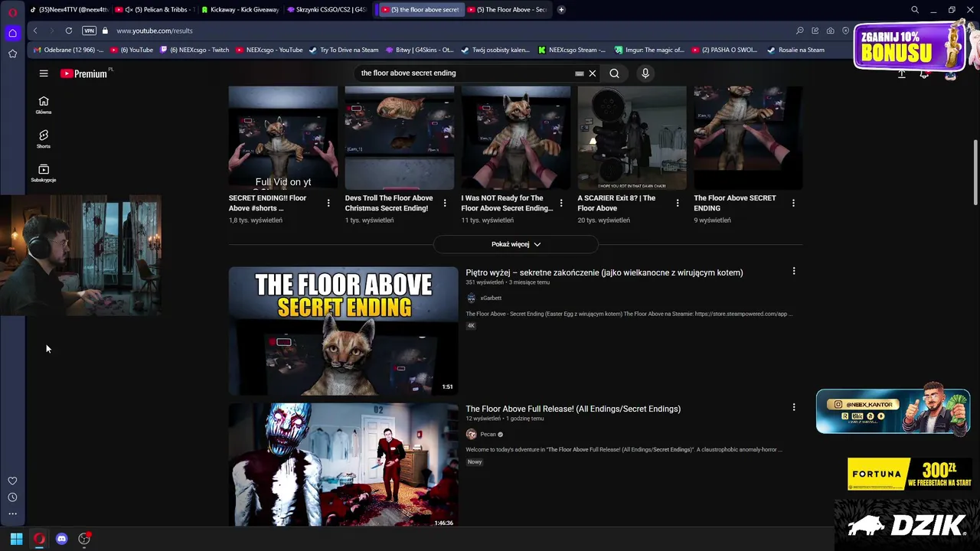Open Opera sidebar heart pinboards icon
Viewport: 980px width, 551px height.
point(12,481)
